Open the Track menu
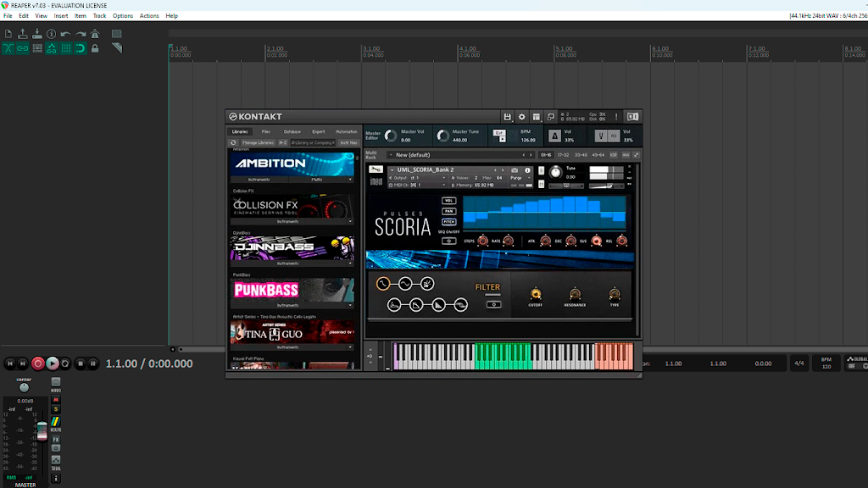 [x=100, y=16]
